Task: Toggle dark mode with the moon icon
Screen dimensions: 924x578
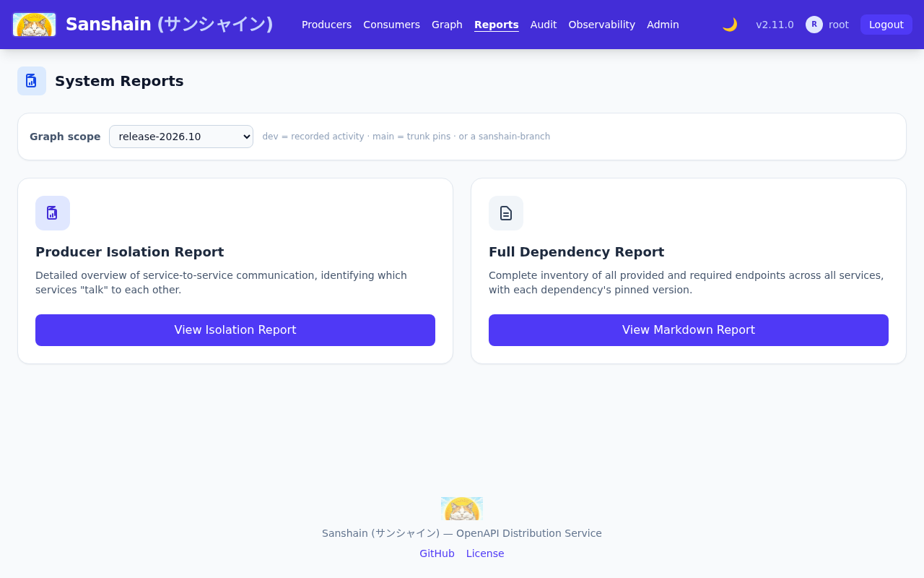Action: 730,25
